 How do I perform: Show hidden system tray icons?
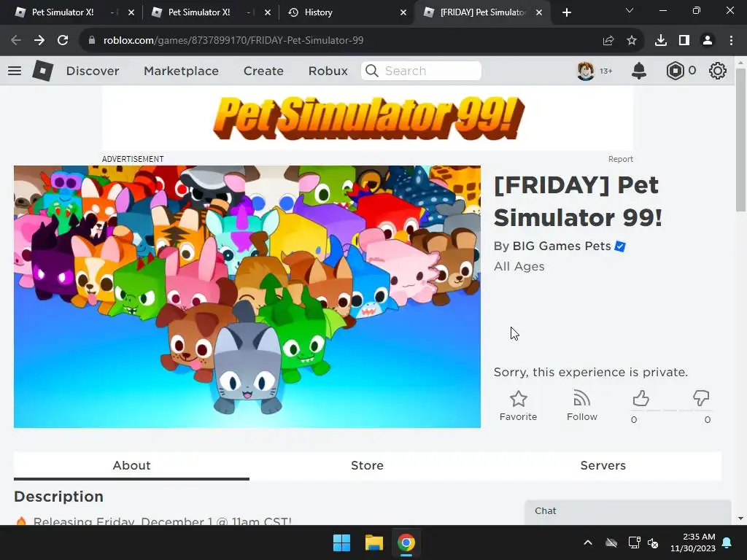pos(588,542)
